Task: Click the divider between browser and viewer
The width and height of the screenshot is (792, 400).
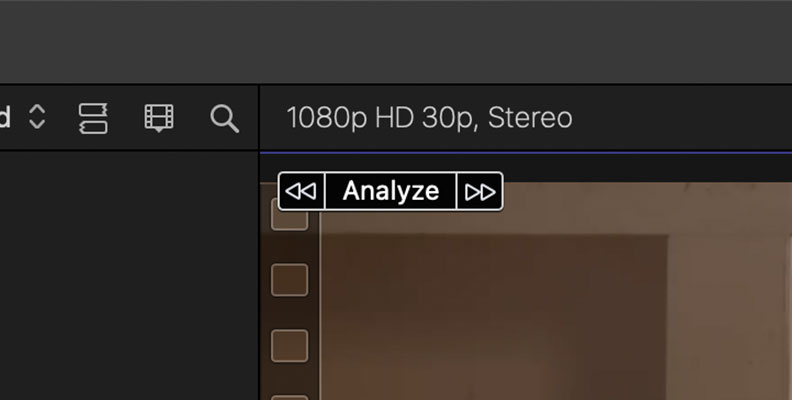Action: click(259, 242)
